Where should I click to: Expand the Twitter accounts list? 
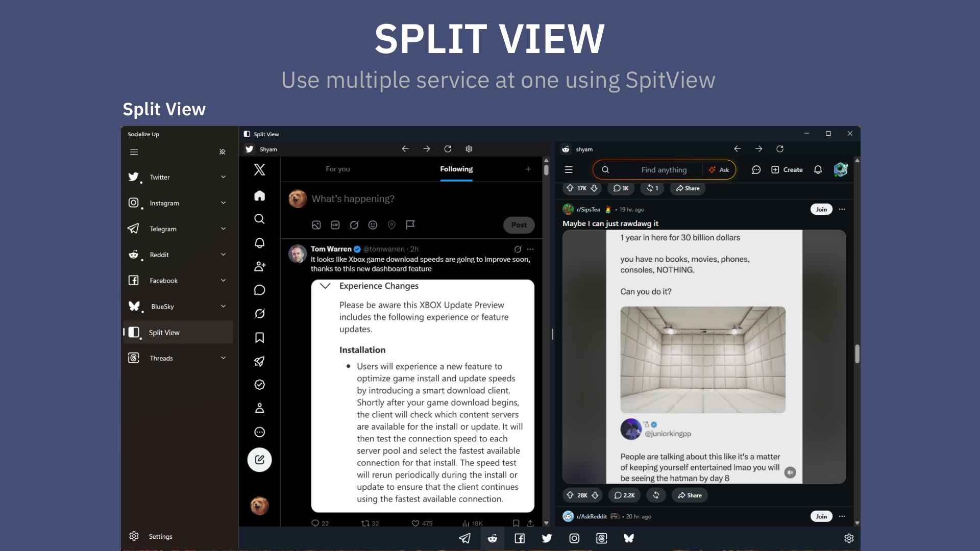(x=223, y=177)
